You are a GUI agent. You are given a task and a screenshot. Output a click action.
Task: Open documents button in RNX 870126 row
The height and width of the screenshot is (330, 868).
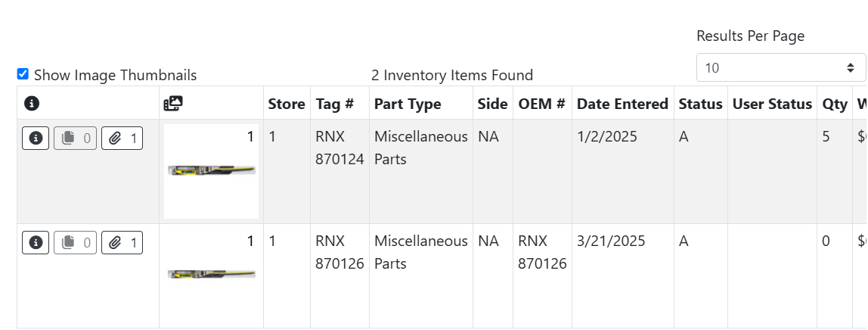point(76,243)
